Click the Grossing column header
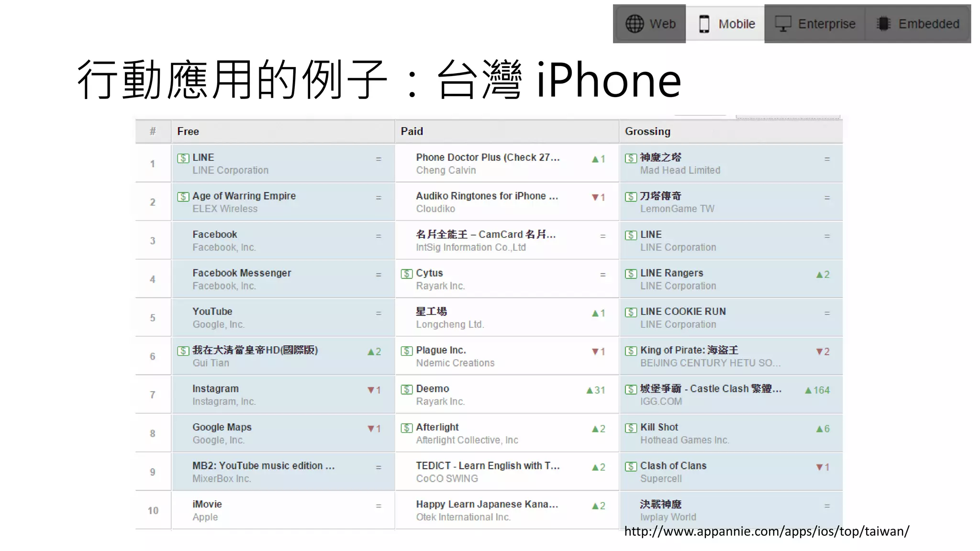 click(731, 132)
